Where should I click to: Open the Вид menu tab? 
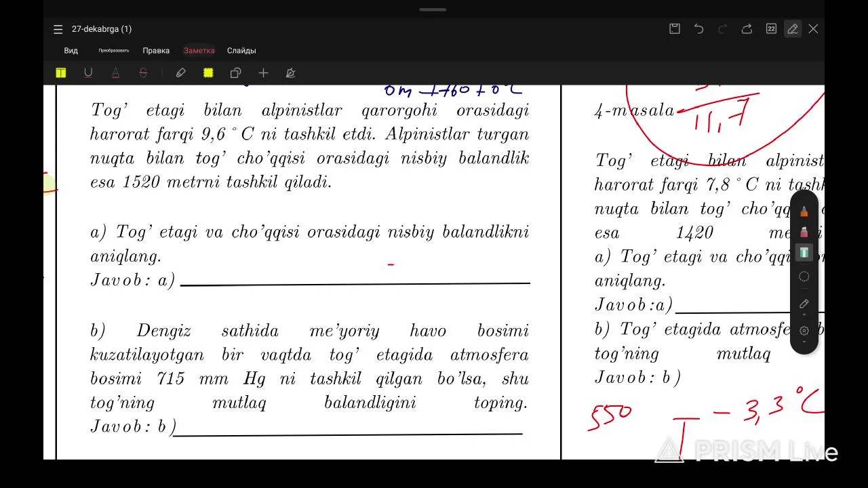71,51
